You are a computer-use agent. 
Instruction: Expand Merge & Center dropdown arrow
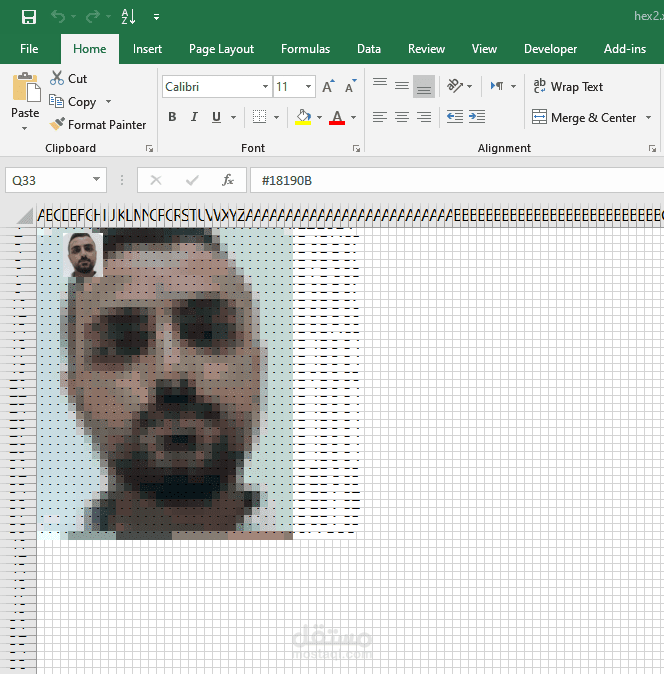point(648,117)
